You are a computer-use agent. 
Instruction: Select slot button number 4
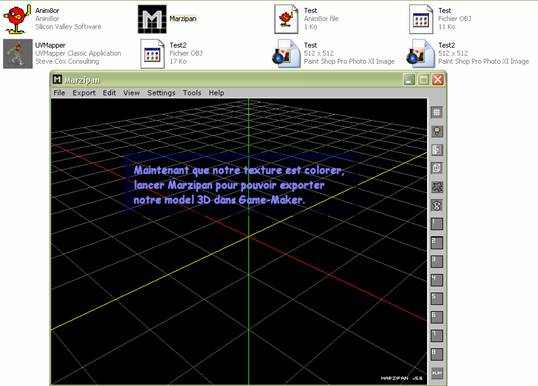point(437,280)
